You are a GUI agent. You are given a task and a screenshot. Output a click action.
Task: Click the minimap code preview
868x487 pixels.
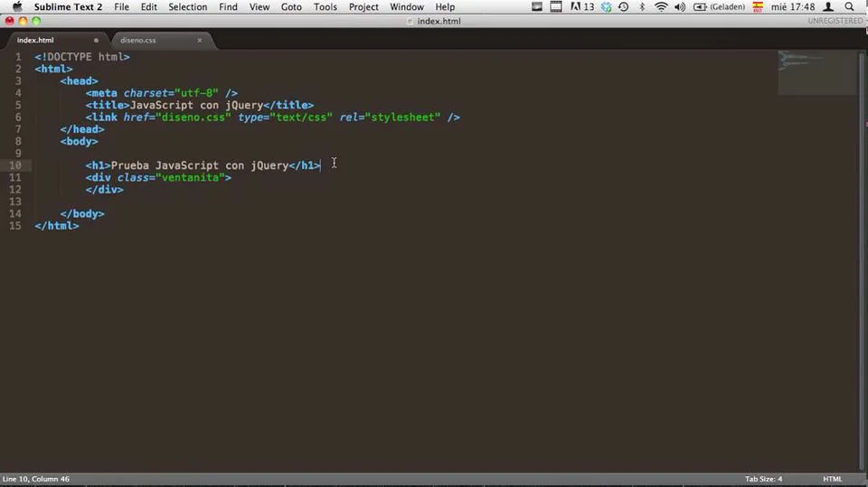(x=817, y=72)
